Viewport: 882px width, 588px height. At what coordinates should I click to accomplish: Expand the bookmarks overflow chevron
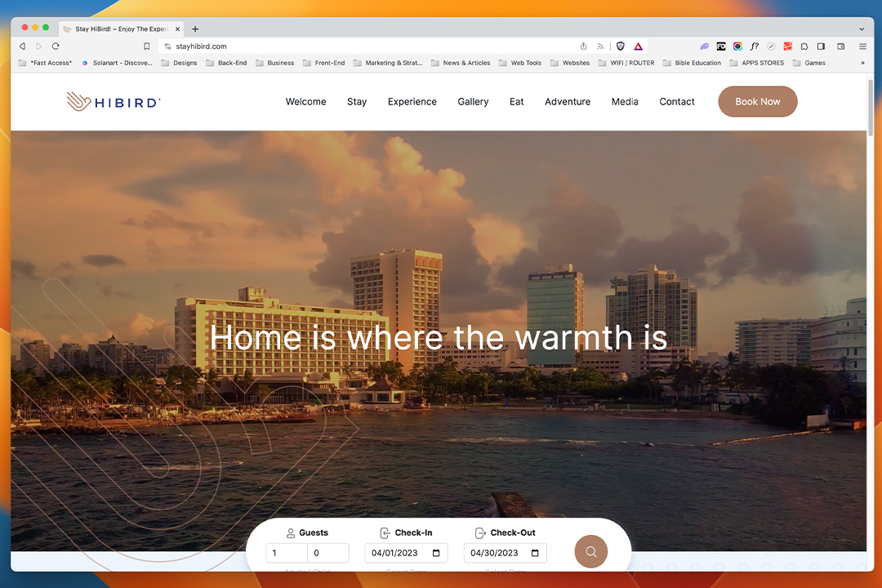click(862, 63)
